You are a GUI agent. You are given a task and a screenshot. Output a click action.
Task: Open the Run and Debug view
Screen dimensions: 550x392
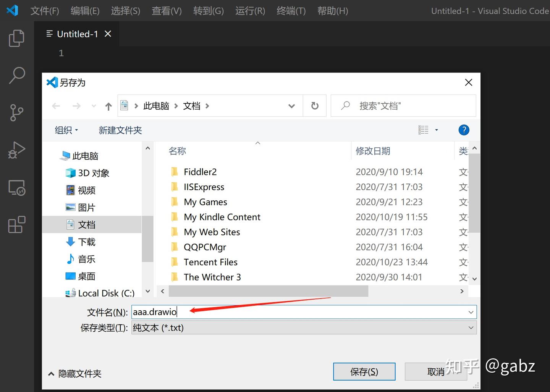click(x=16, y=150)
